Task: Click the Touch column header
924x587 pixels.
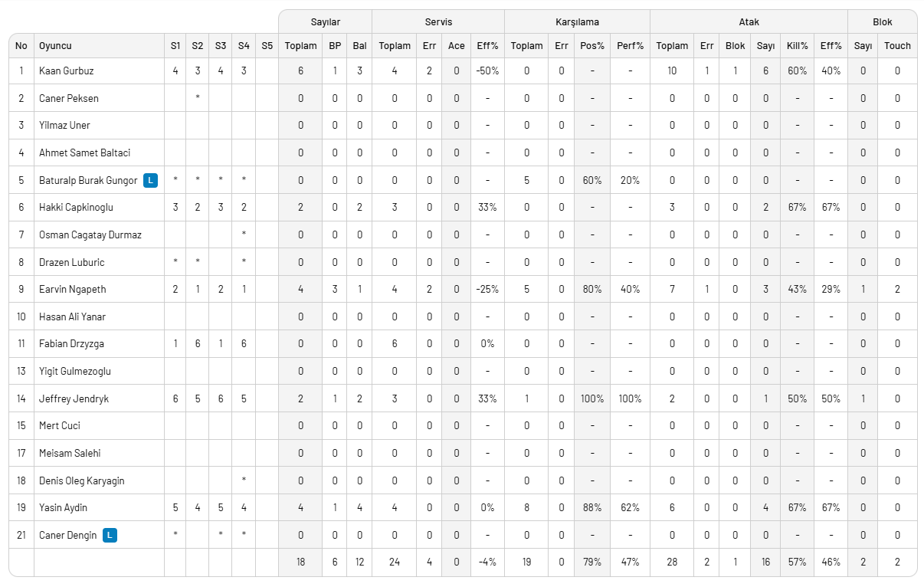Action: click(897, 46)
